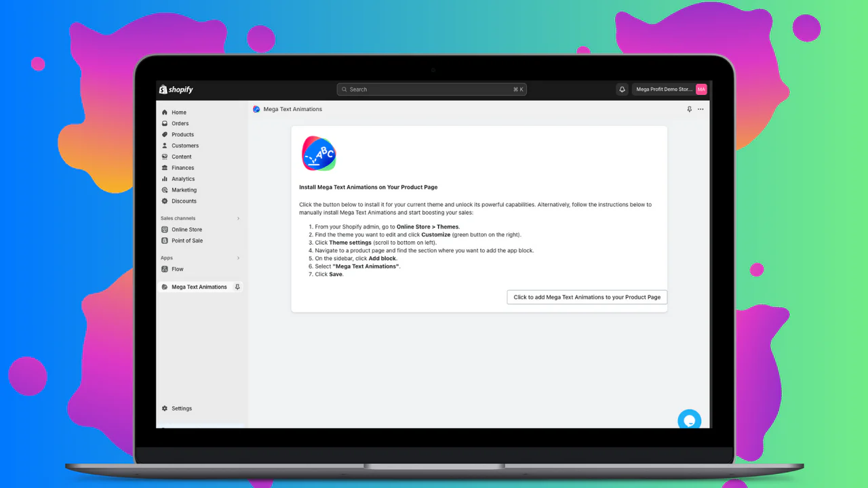Click the app icon beside header title
This screenshot has width=868, height=488.
[x=256, y=109]
